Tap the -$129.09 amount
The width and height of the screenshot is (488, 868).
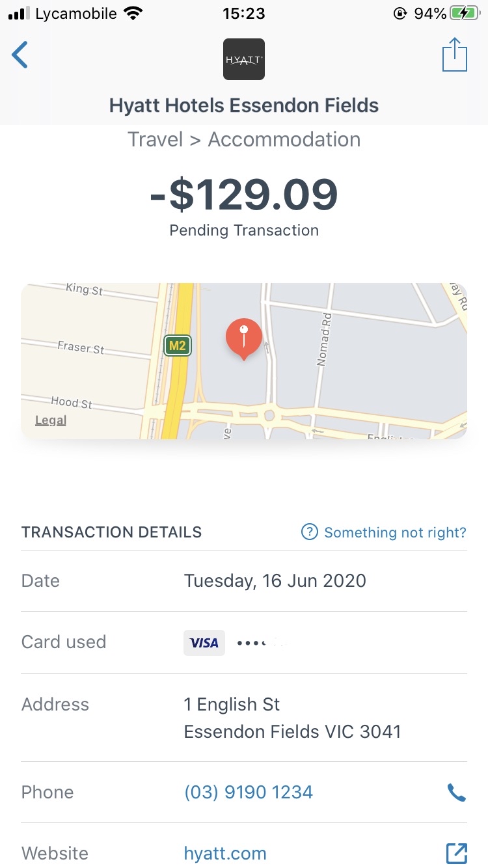click(244, 194)
